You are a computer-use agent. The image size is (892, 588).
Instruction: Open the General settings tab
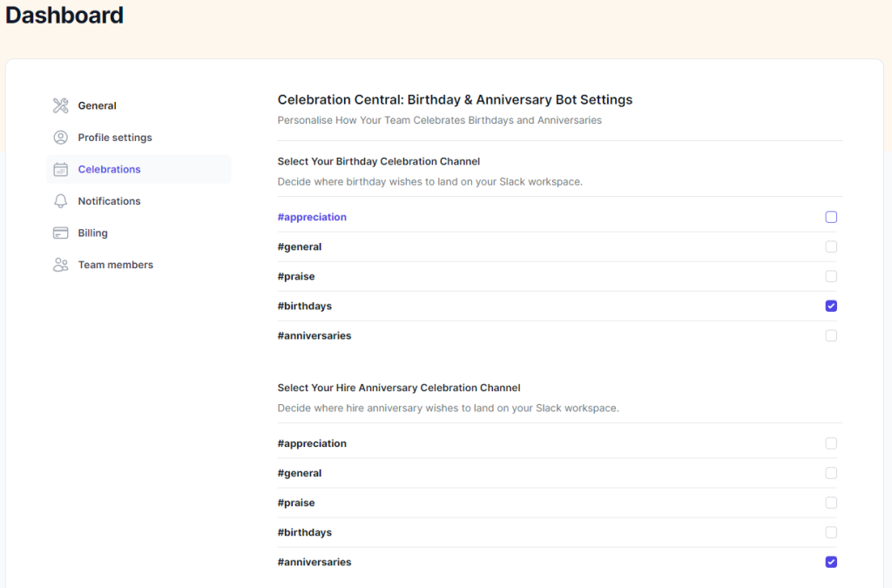point(97,105)
